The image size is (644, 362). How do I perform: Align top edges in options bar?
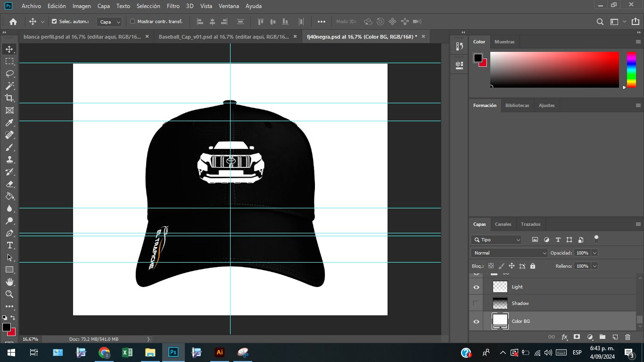tap(260, 22)
